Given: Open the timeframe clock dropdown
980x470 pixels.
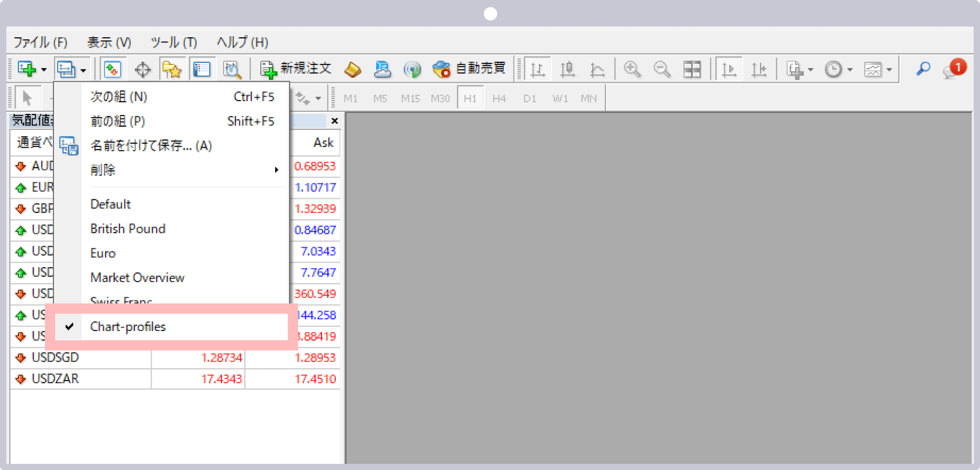Looking at the screenshot, I should click(849, 68).
